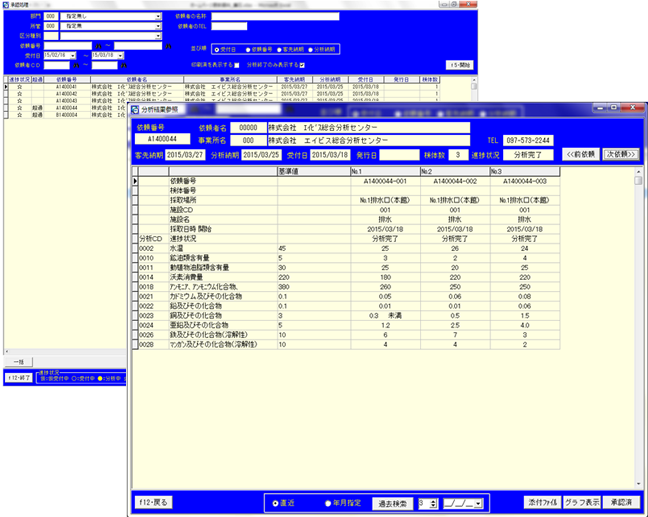Click the 依頼者の名称 input field
Screen dimensions: 648x517
coord(275,17)
